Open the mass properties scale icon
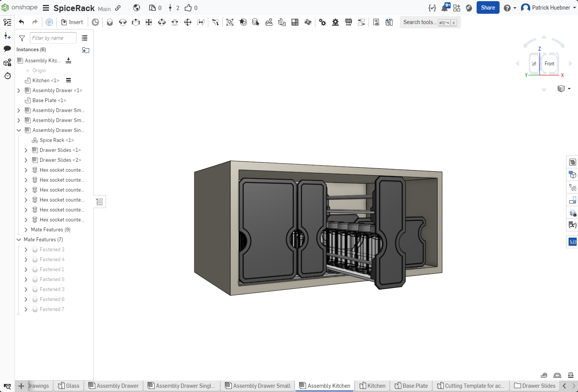 coord(571,375)
